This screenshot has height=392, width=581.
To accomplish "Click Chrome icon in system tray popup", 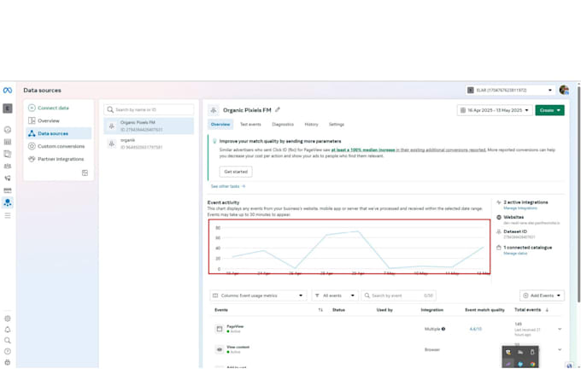I will [532, 364].
